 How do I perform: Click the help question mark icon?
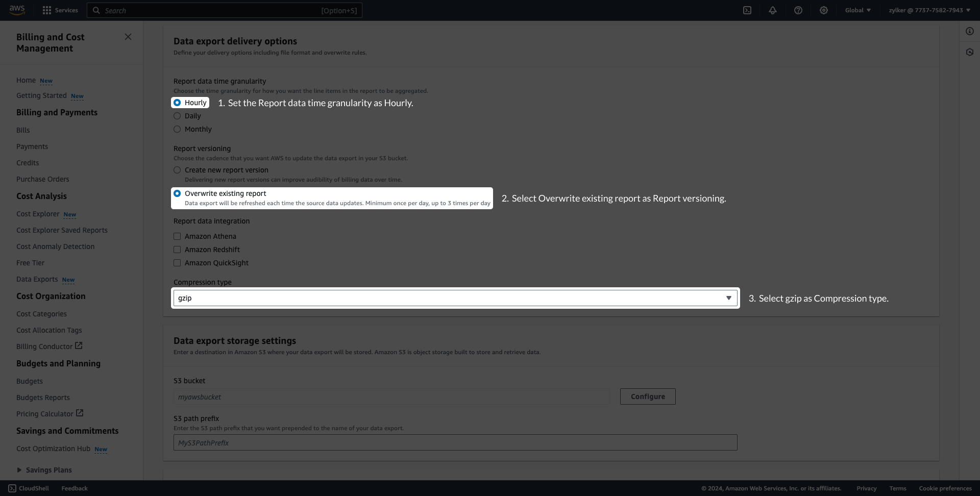[798, 10]
